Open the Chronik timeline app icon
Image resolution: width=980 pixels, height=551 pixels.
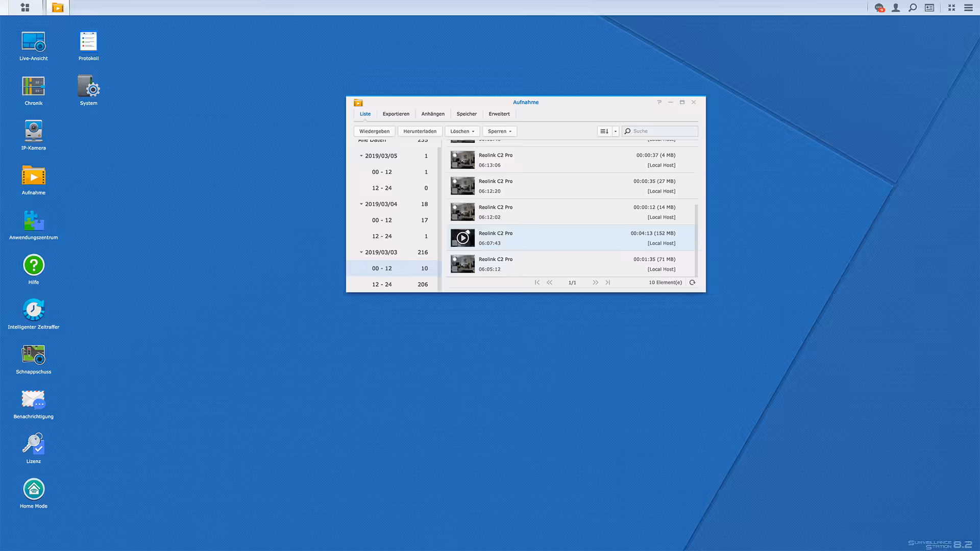[x=34, y=86]
